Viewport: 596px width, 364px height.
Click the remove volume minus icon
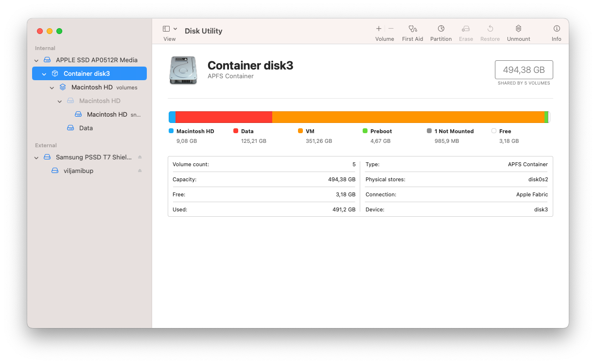click(x=391, y=29)
